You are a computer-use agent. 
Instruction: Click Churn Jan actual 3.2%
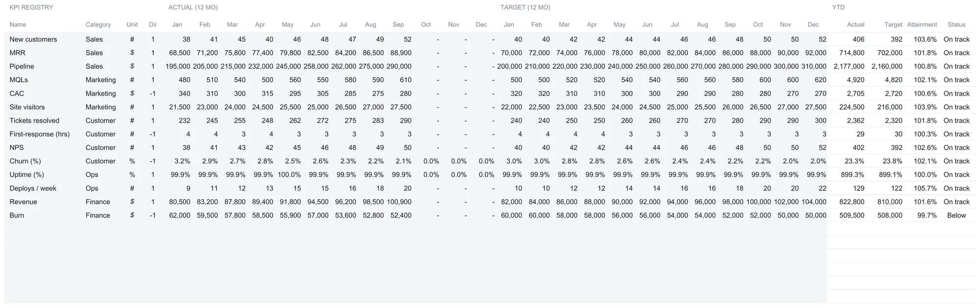pos(182,161)
